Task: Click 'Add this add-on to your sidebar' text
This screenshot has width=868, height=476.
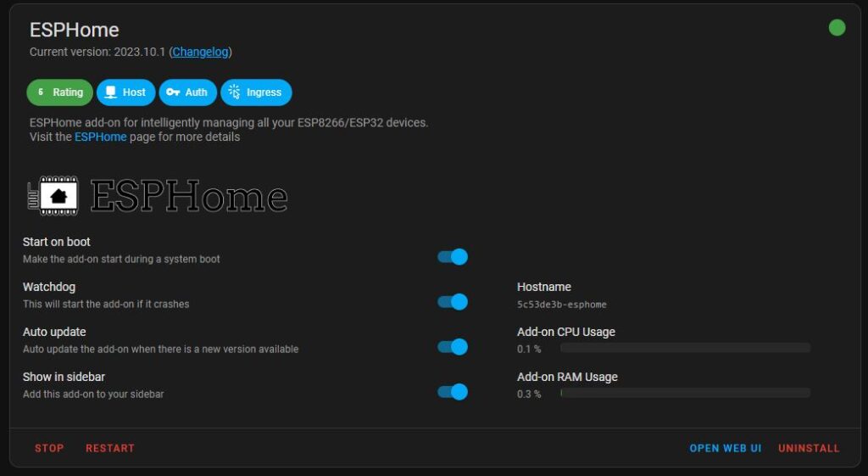Action: pyautogui.click(x=93, y=394)
